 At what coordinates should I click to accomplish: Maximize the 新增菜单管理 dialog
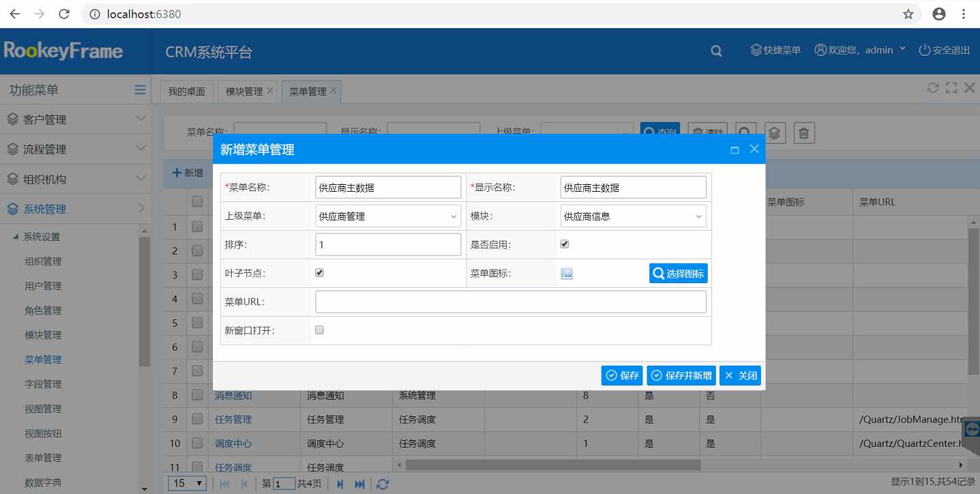[734, 150]
